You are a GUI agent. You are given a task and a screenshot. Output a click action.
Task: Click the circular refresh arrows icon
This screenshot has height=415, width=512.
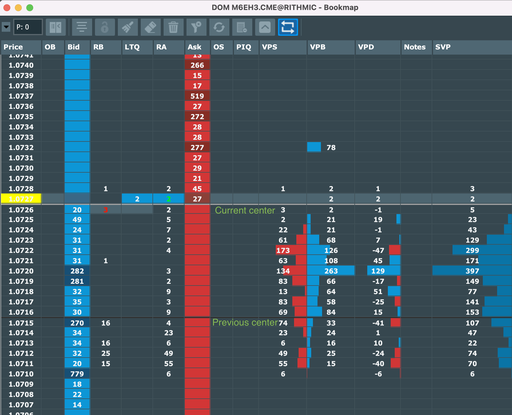[x=219, y=27]
